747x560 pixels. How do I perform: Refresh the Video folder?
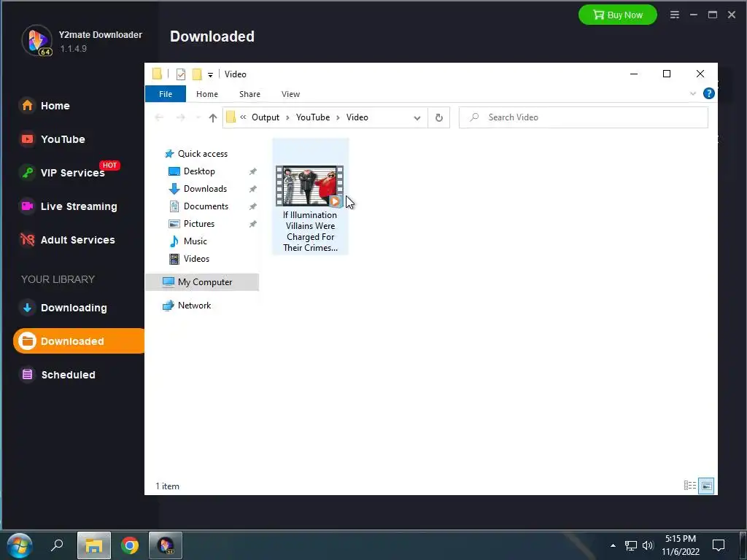pyautogui.click(x=438, y=117)
